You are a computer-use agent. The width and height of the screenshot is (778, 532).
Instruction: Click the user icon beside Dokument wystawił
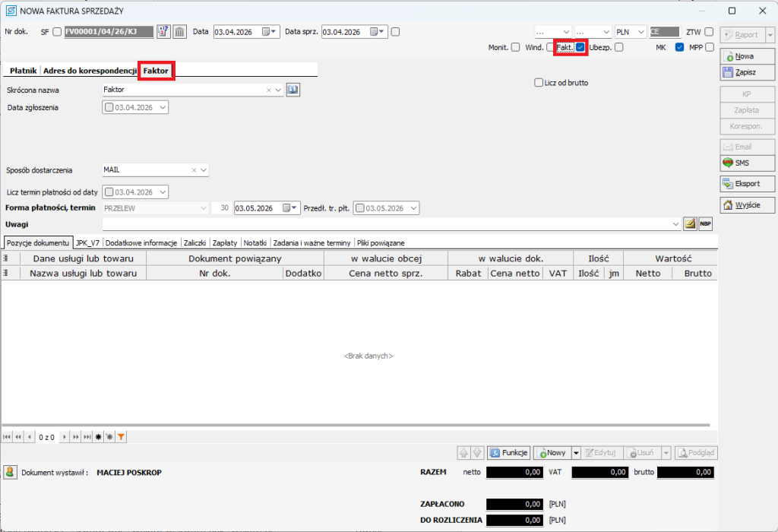click(x=11, y=472)
